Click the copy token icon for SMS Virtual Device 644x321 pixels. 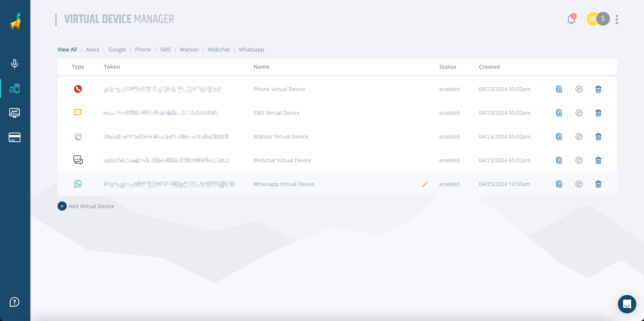559,113
